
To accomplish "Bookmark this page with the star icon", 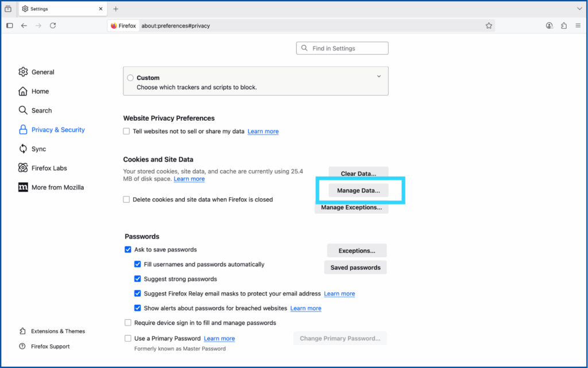I will click(x=489, y=25).
